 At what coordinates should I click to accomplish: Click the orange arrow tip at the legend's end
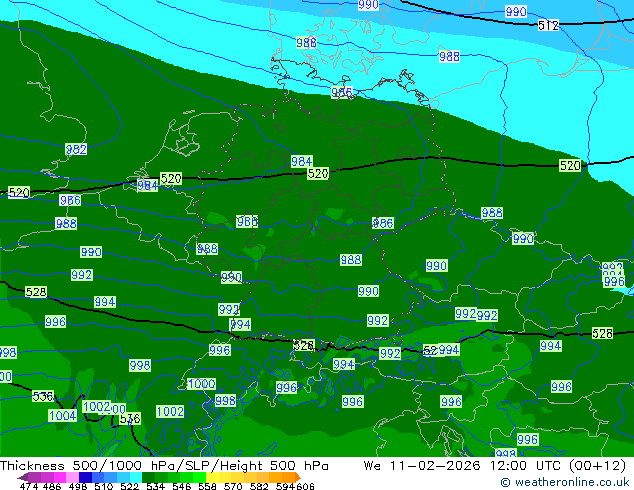point(298,477)
